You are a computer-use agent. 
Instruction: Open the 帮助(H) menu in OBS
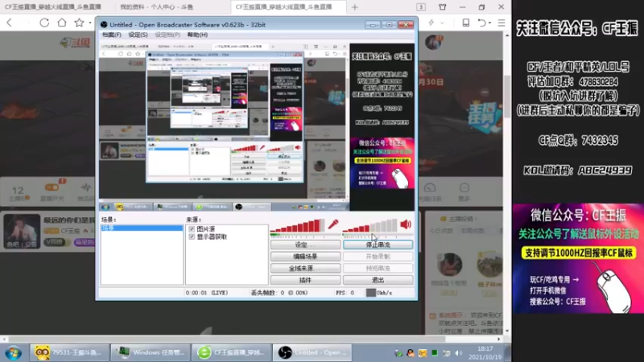[197, 35]
